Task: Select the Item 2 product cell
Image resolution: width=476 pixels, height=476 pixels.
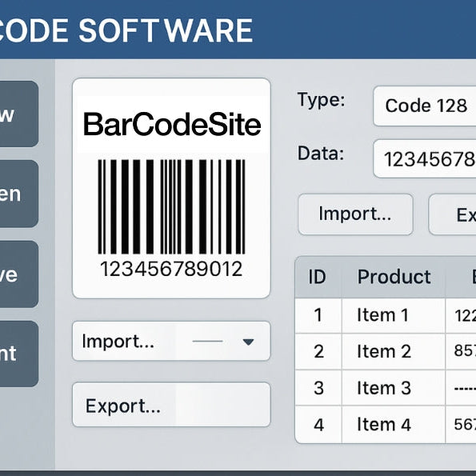Action: coord(394,351)
